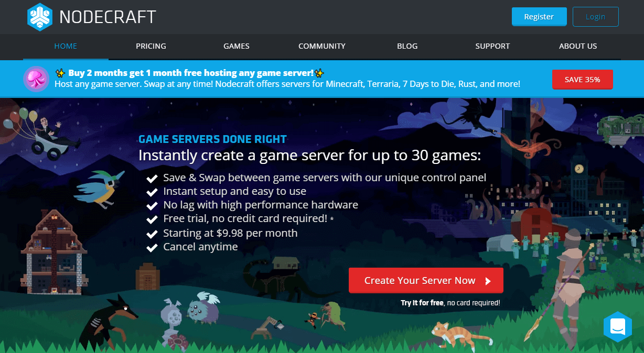Open the ABOUT US nav item
This screenshot has width=644, height=353.
pyautogui.click(x=578, y=46)
